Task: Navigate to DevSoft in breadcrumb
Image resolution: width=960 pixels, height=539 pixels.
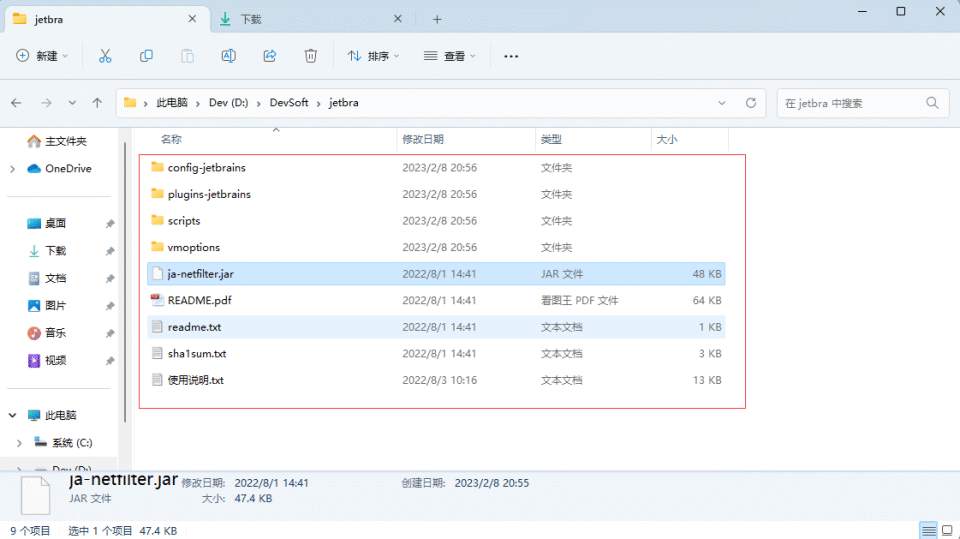Action: point(289,103)
